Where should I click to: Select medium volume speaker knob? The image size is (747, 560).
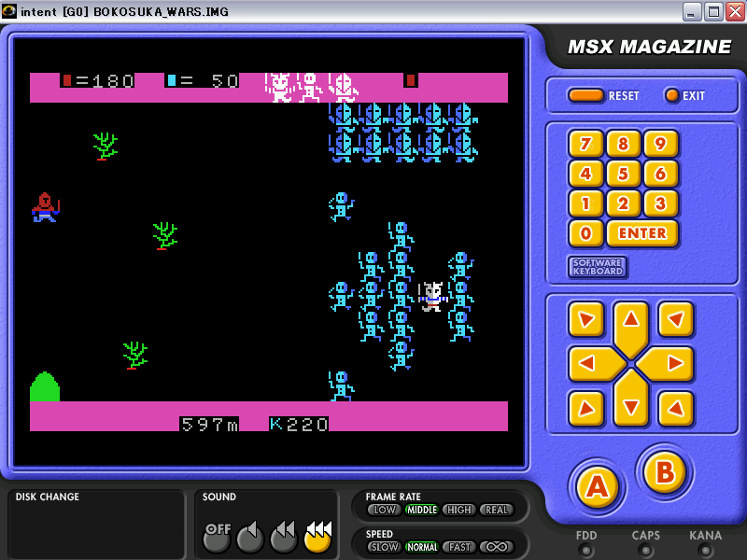[x=284, y=538]
